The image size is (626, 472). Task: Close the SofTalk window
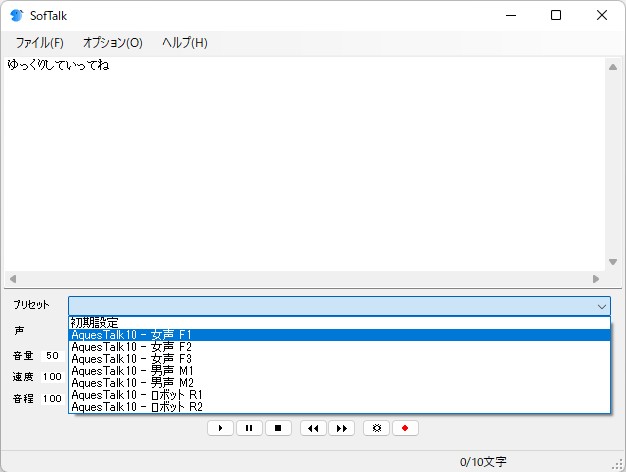pos(602,16)
